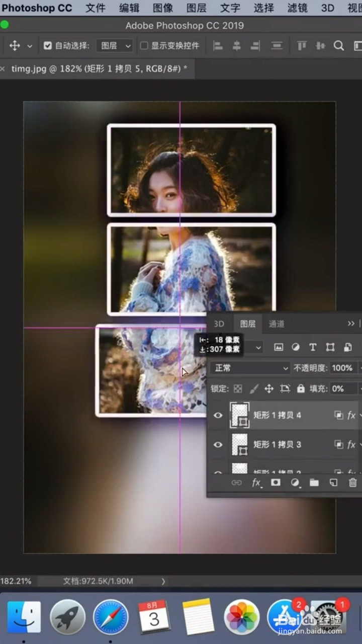
Task: Click fx icon on 矩形 1 拷贝 4
Action: pos(351,416)
